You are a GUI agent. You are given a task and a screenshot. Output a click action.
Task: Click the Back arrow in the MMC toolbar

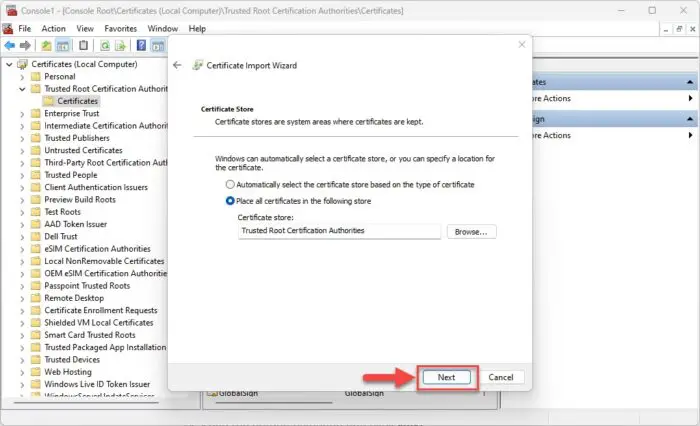coord(9,45)
